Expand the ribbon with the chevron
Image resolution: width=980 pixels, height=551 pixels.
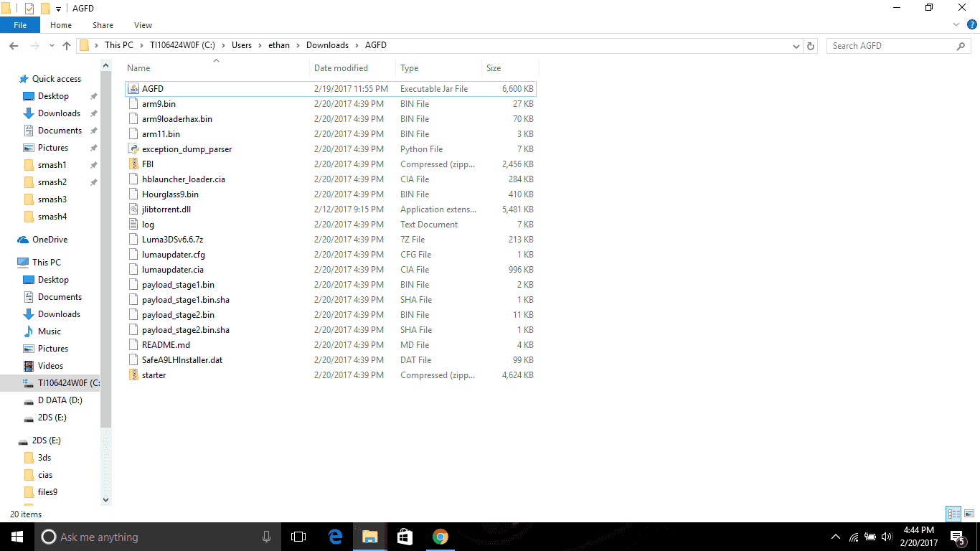[x=956, y=25]
